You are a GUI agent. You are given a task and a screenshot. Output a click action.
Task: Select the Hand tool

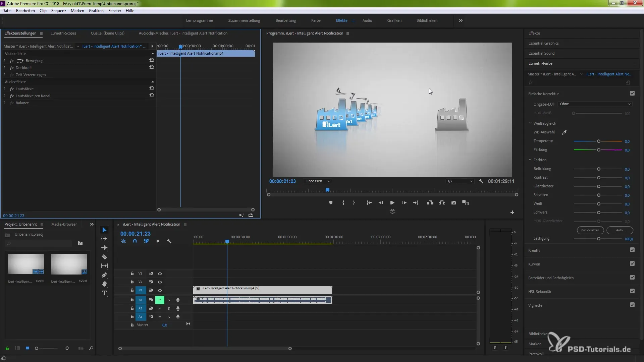click(104, 284)
